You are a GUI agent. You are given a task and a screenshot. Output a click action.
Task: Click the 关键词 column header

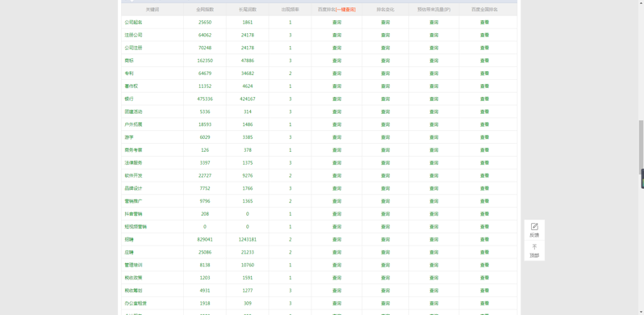153,10
